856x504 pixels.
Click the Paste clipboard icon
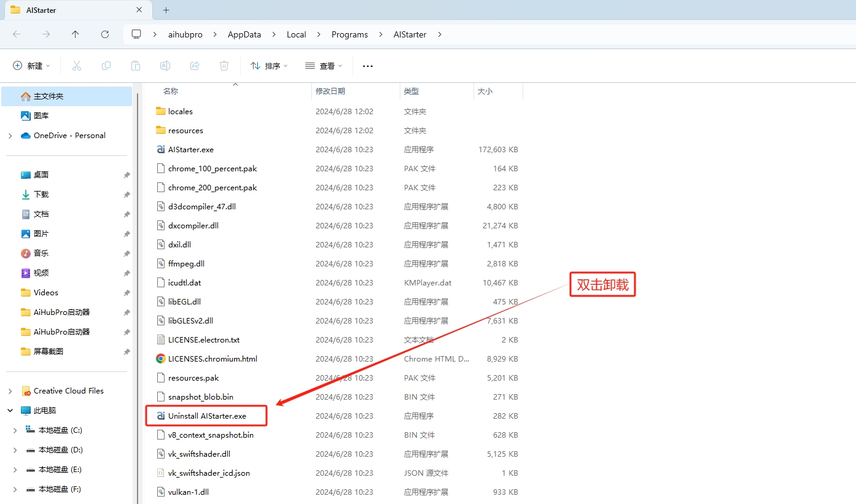(136, 66)
